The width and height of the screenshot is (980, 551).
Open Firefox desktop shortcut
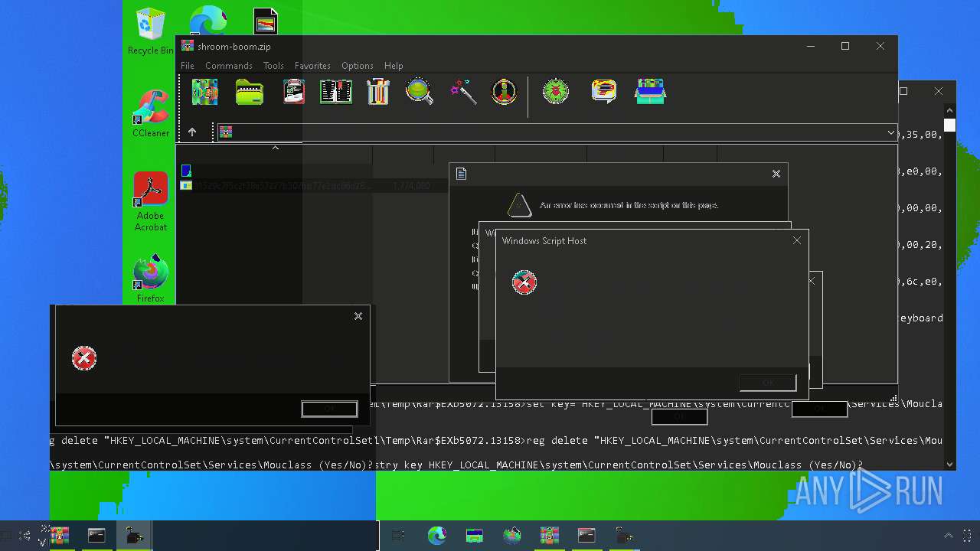pos(151,279)
